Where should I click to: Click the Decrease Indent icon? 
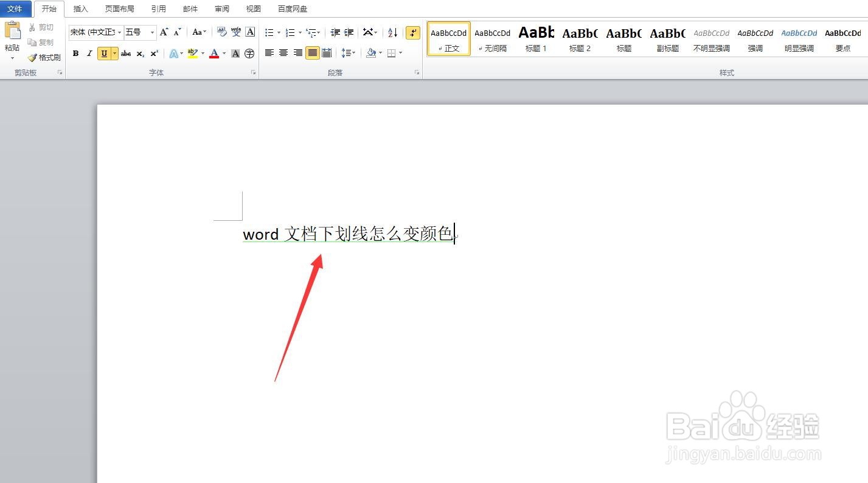pos(335,32)
